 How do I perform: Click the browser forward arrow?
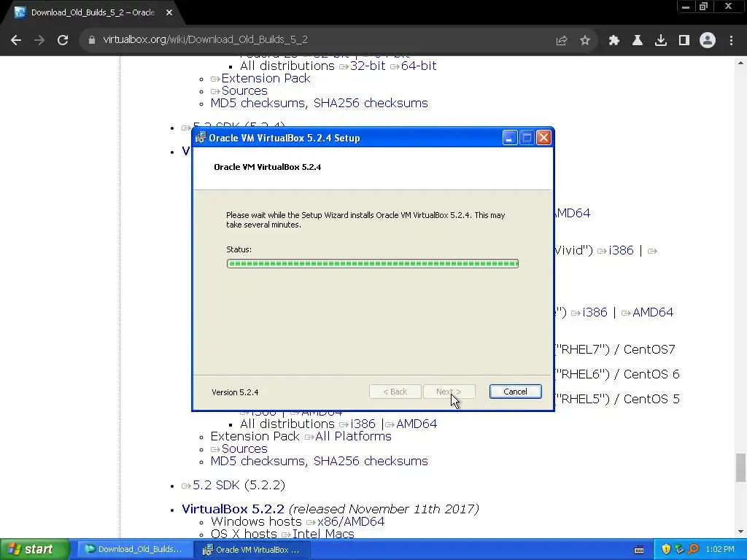[39, 41]
